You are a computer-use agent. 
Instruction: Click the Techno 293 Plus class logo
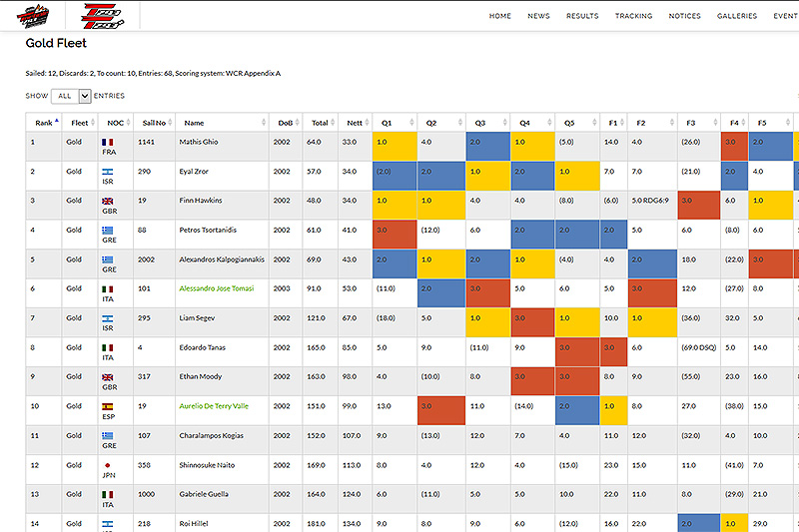pyautogui.click(x=103, y=16)
